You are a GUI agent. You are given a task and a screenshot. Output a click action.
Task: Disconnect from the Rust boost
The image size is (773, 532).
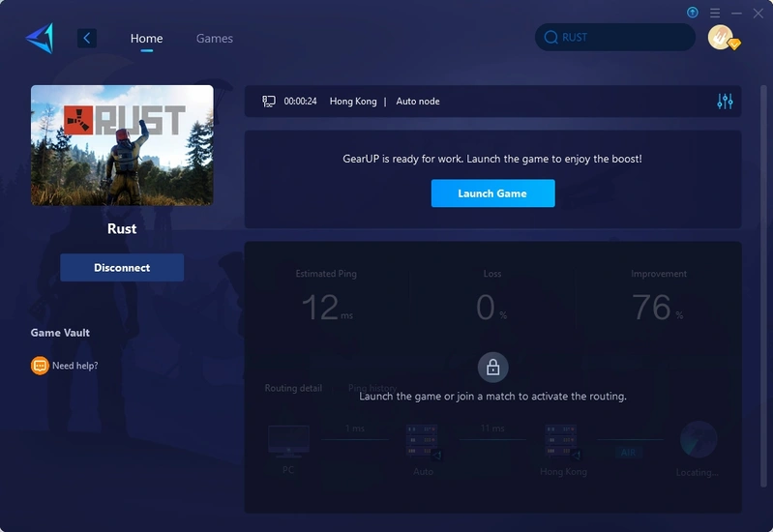tap(122, 268)
